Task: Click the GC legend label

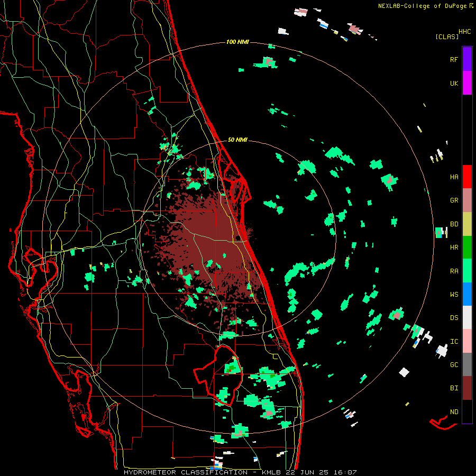Action: pyautogui.click(x=454, y=365)
